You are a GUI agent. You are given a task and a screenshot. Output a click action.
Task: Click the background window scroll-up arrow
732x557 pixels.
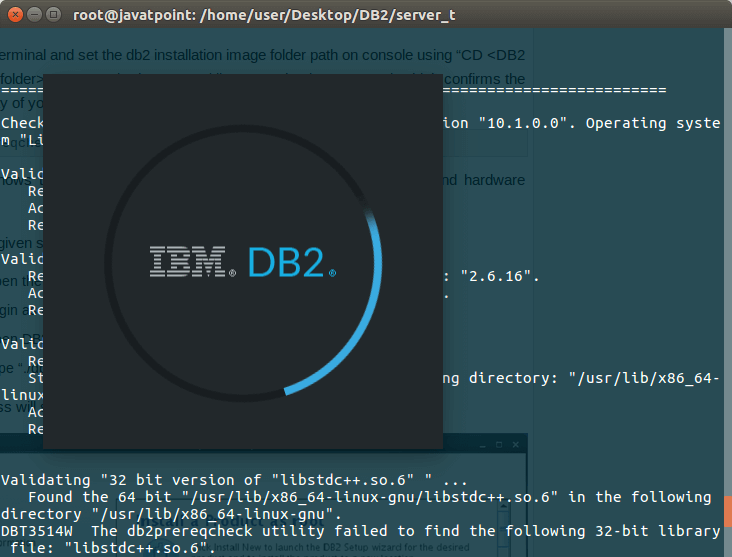(x=503, y=505)
